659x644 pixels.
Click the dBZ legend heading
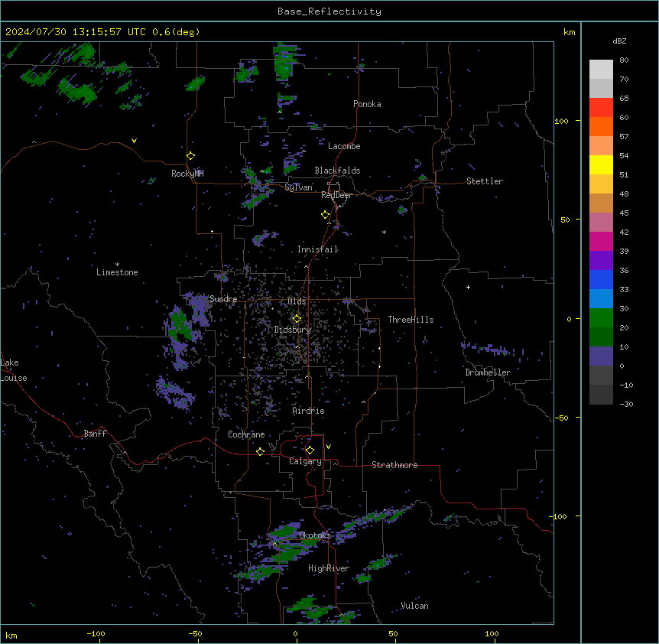click(619, 41)
